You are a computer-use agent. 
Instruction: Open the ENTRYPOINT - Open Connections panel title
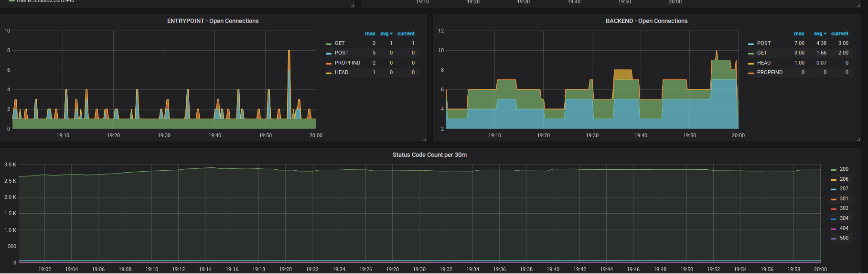click(213, 21)
